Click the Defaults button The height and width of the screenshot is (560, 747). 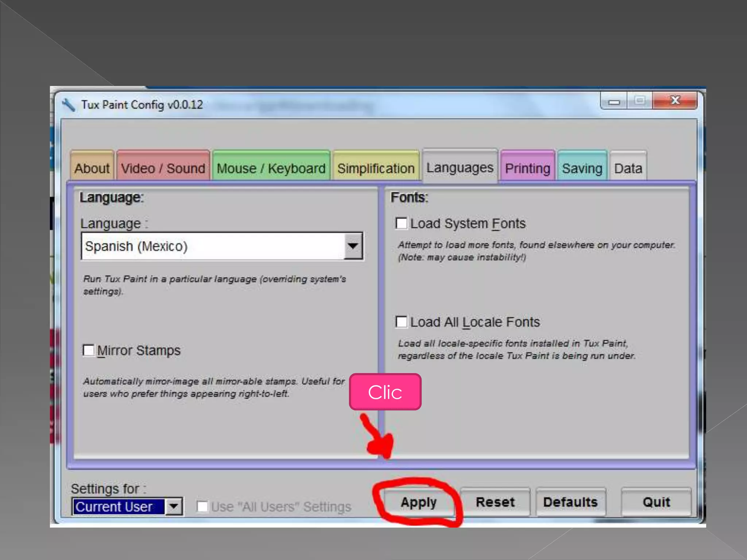pyautogui.click(x=570, y=502)
